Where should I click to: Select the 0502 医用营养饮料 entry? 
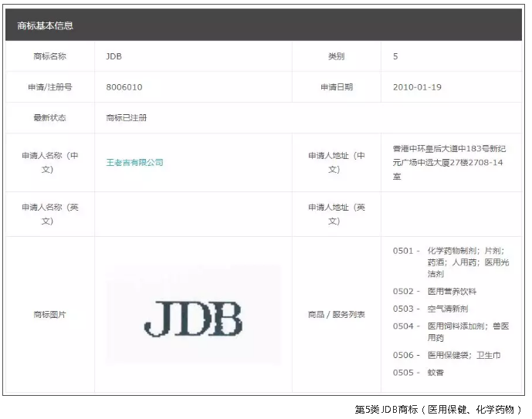tap(435, 291)
